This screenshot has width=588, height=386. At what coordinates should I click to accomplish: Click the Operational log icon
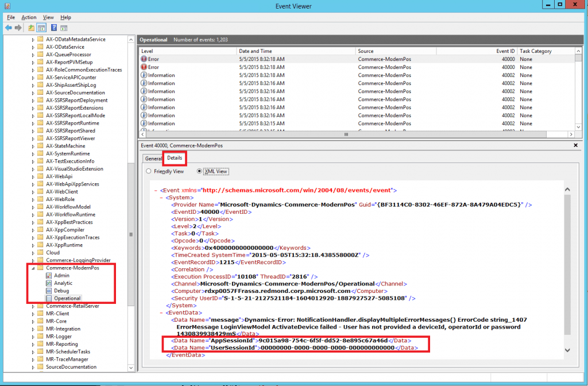coord(49,299)
